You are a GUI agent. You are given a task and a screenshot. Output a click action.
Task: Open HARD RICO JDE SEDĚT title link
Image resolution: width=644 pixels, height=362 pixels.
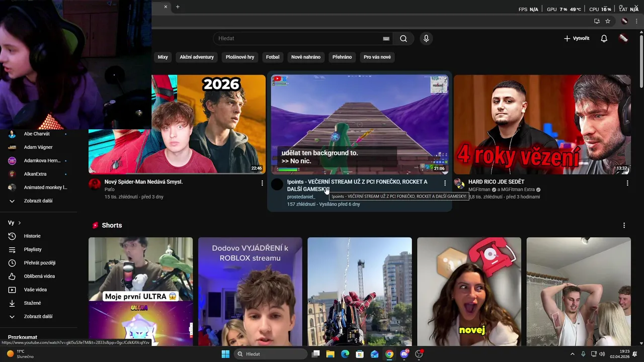(496, 182)
